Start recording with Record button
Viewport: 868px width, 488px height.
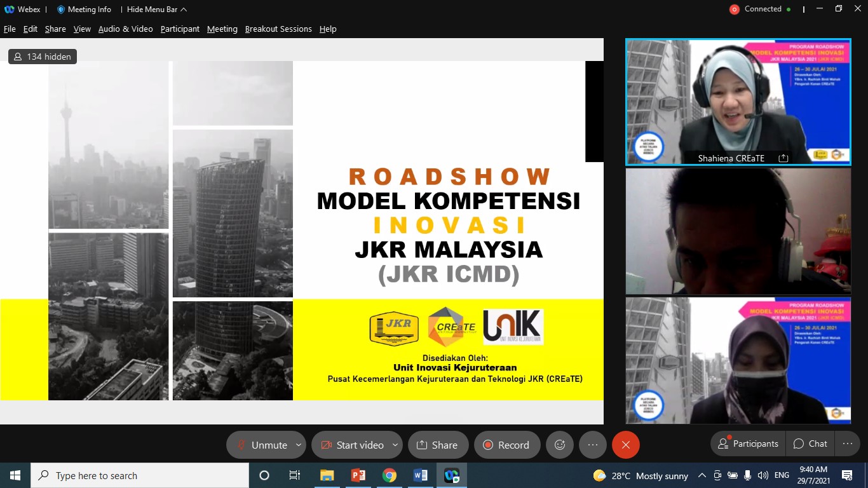[507, 445]
